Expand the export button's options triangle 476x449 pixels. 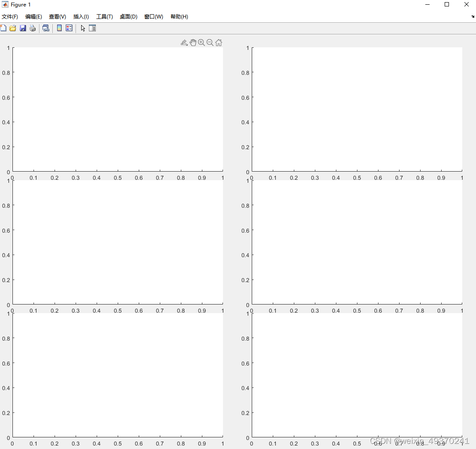point(187,45)
